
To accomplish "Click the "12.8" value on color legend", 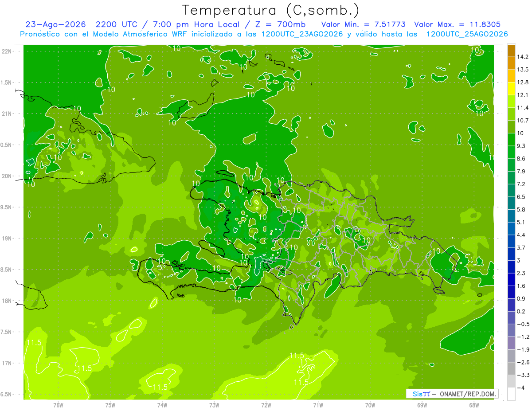I will 524,82.
